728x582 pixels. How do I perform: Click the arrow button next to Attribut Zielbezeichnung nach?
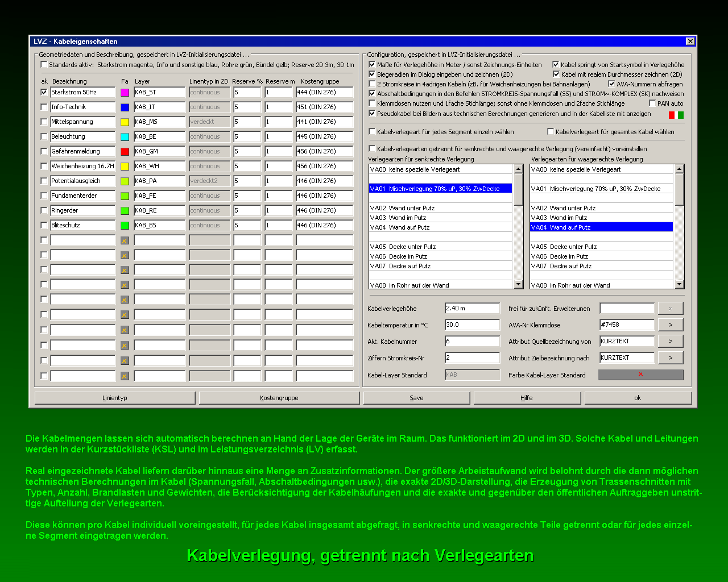pyautogui.click(x=670, y=357)
